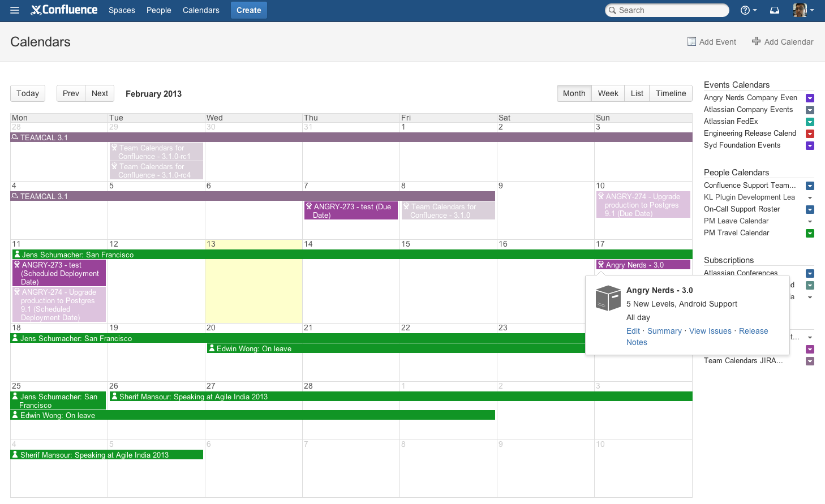This screenshot has height=504, width=825.
Task: Open PM Travel Calendar green dropdown
Action: point(810,233)
